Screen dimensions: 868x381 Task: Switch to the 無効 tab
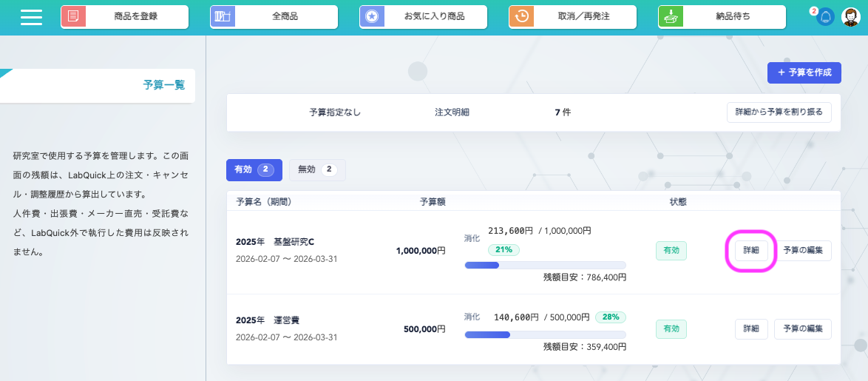tap(316, 169)
